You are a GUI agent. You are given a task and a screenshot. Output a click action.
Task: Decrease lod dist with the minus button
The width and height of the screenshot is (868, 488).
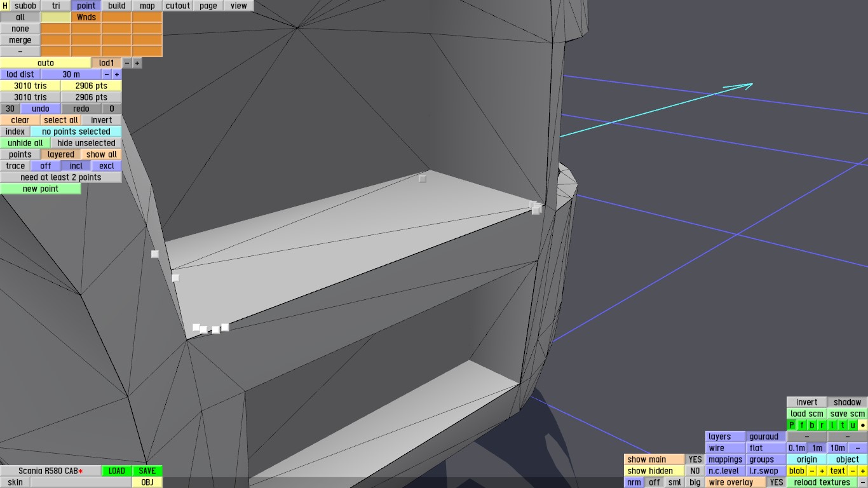click(x=107, y=74)
